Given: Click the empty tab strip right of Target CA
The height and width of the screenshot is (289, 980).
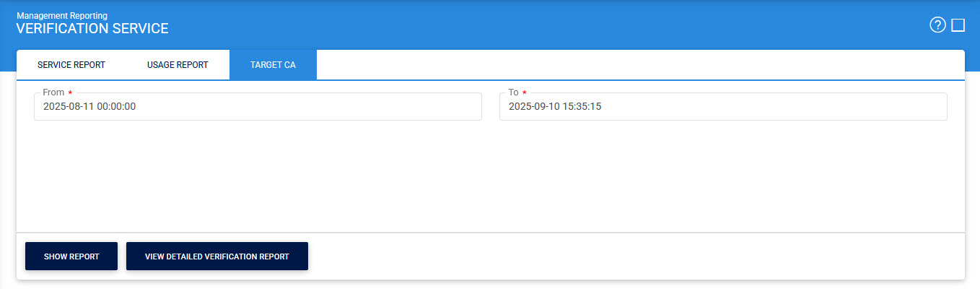Looking at the screenshot, I should click(635, 65).
